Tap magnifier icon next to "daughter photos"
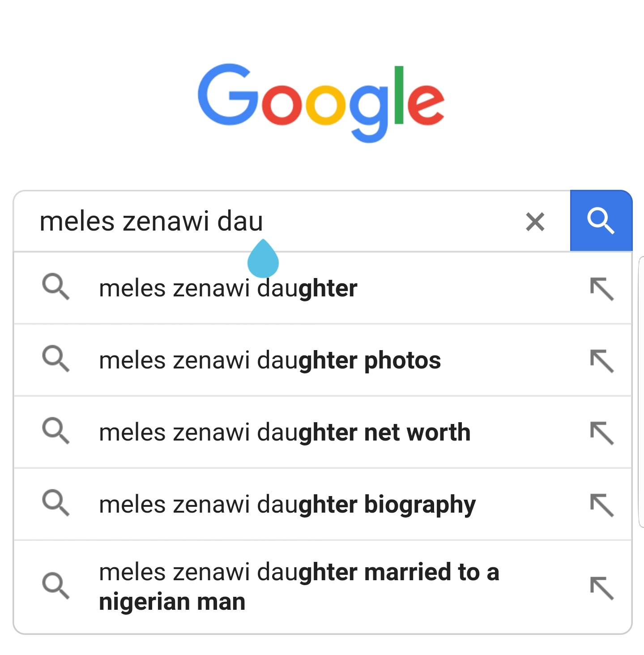This screenshot has width=644, height=655. click(56, 359)
